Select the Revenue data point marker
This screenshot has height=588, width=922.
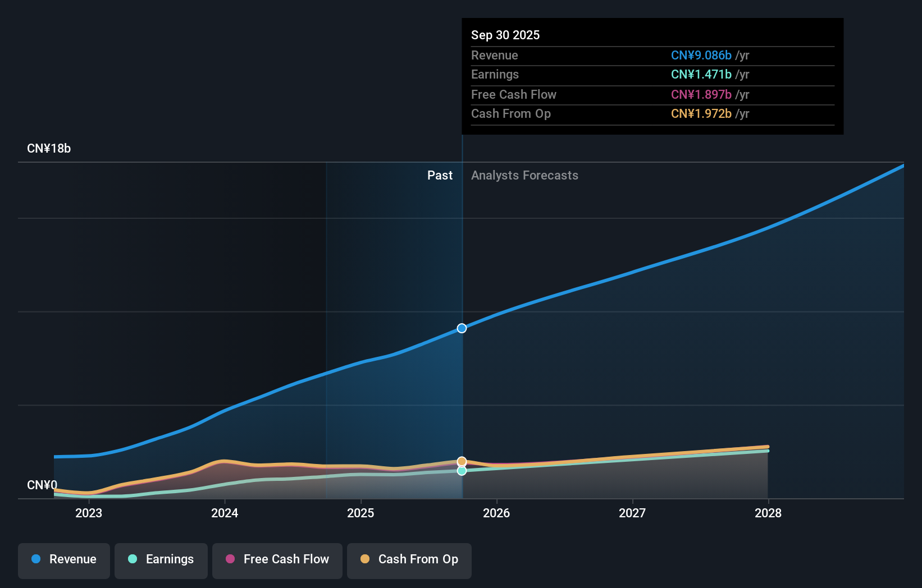point(462,328)
